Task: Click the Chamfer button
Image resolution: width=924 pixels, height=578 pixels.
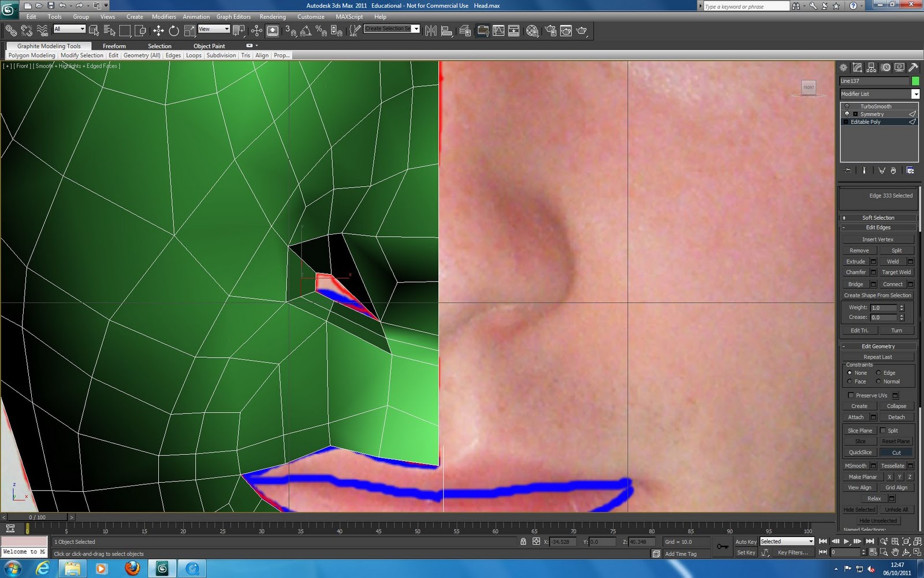Action: 856,272
